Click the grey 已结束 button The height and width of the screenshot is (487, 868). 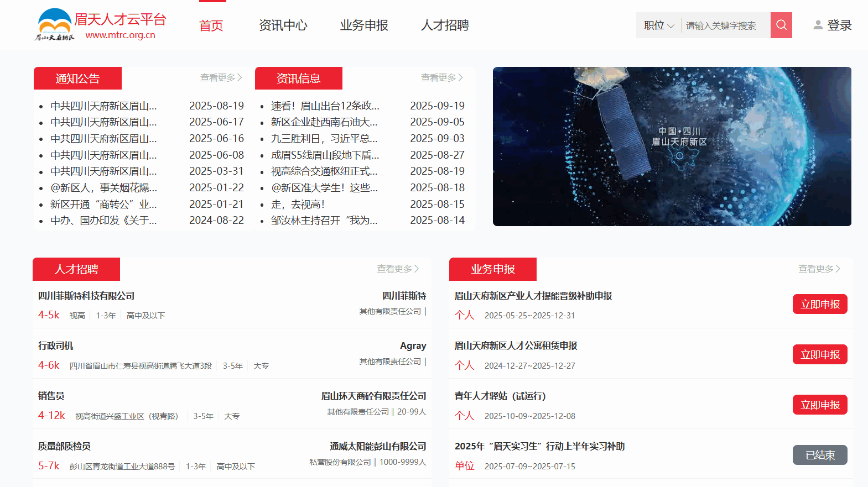click(x=819, y=455)
